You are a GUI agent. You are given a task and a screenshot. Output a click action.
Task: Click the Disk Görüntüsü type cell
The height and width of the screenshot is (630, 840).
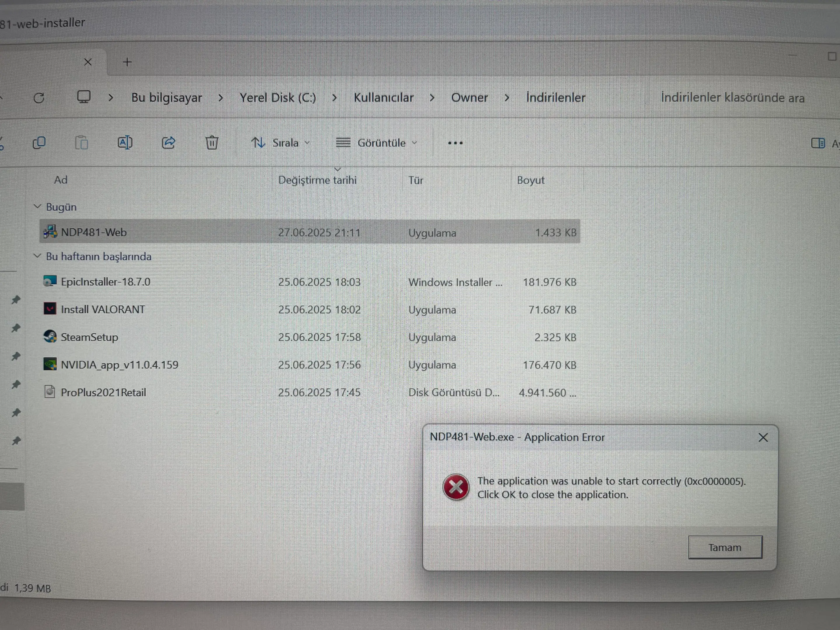(x=454, y=392)
